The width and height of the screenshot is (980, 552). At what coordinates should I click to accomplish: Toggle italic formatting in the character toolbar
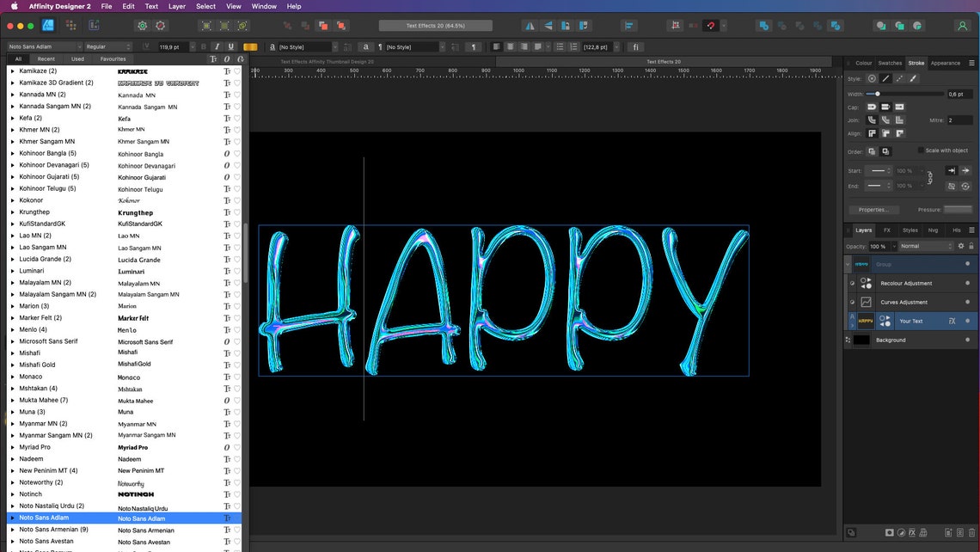216,46
